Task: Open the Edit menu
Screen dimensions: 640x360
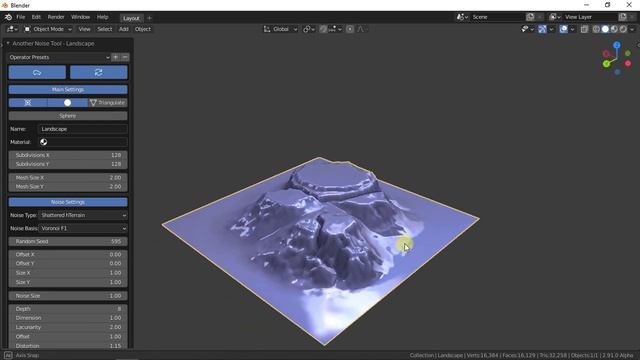Action: point(36,17)
